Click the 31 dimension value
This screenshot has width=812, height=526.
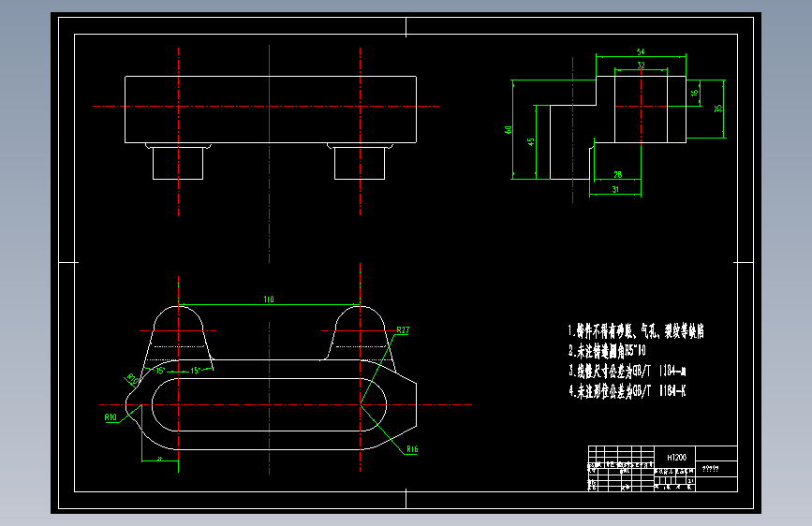point(615,189)
